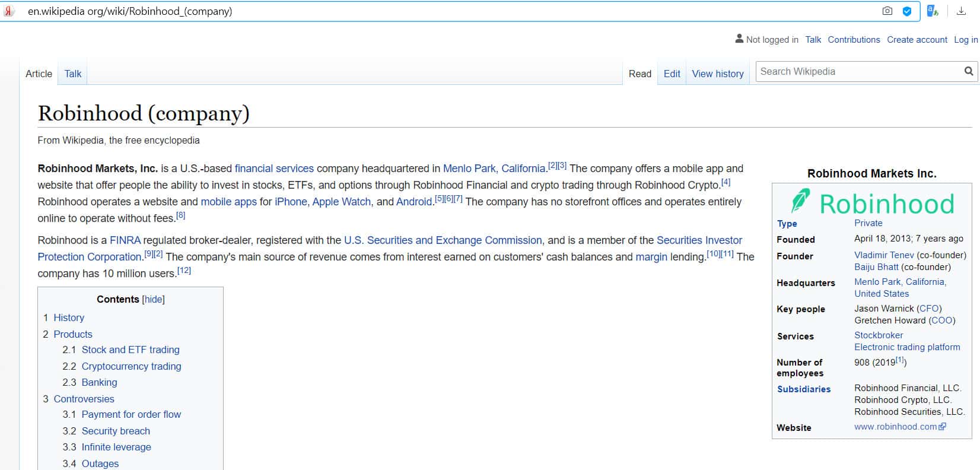Open United States link in infobox
980x470 pixels.
click(x=882, y=294)
